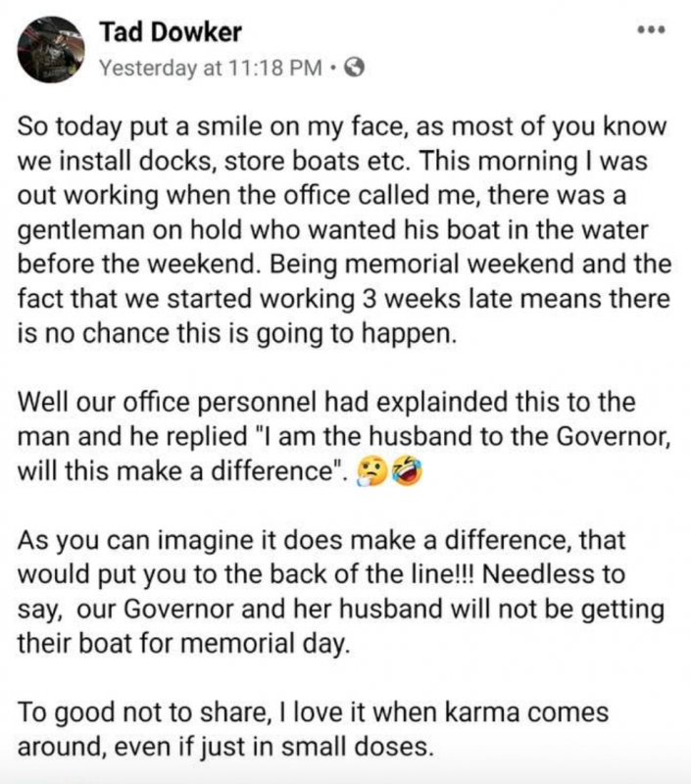
Task: Open Tad Dowker's profile picture
Action: [x=51, y=49]
